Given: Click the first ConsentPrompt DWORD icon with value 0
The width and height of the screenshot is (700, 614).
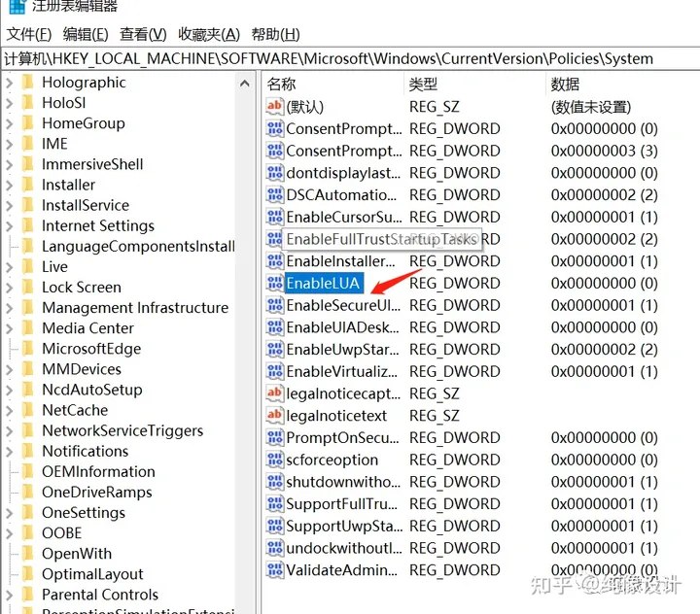Looking at the screenshot, I should click(x=274, y=128).
